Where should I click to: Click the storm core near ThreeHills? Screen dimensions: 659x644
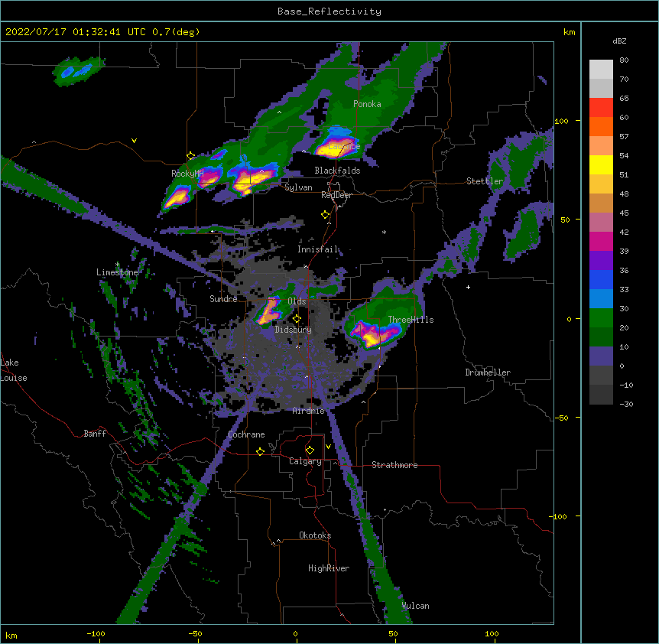(x=374, y=334)
